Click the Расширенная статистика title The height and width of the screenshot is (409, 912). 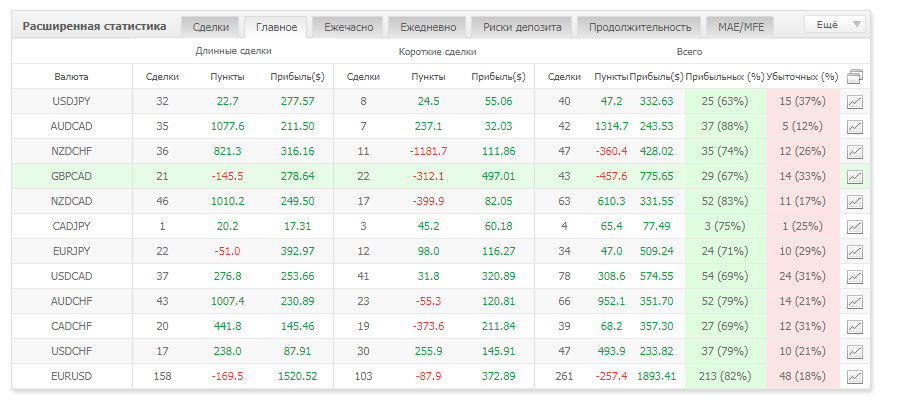pos(94,26)
